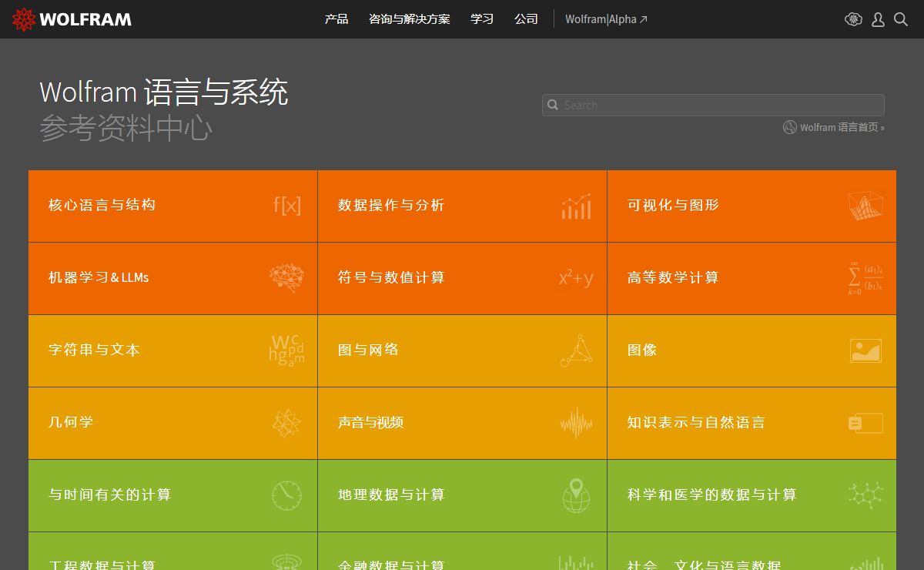Open 知识表示与自然语言 category
Image resolution: width=924 pixels, height=570 pixels.
[x=752, y=423]
